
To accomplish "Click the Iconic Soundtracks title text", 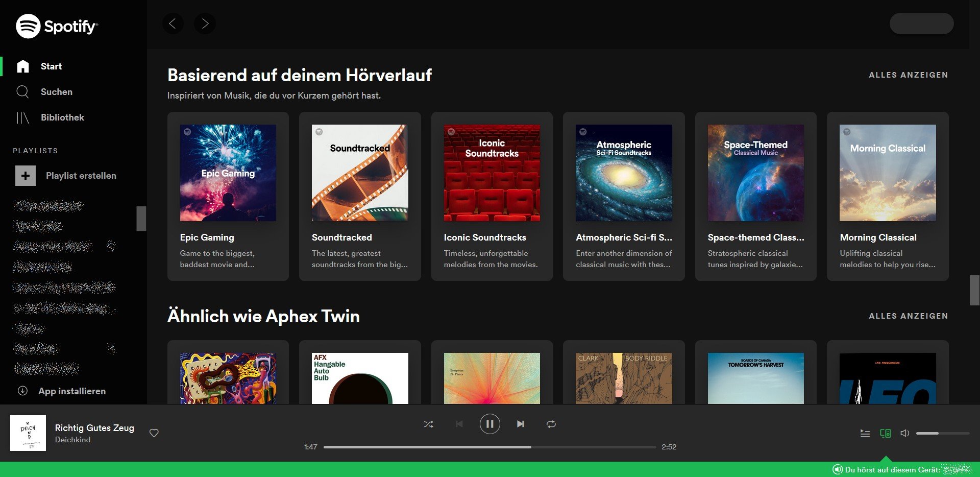I will pos(485,237).
